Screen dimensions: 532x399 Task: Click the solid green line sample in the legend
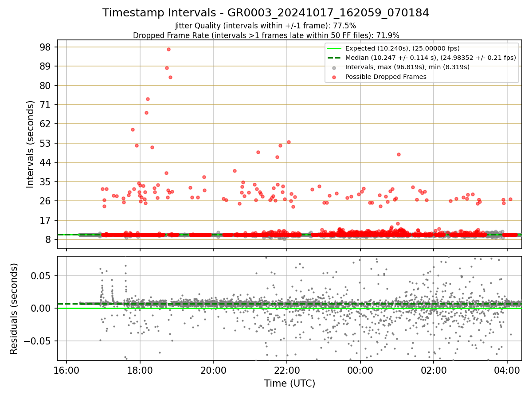coord(334,48)
